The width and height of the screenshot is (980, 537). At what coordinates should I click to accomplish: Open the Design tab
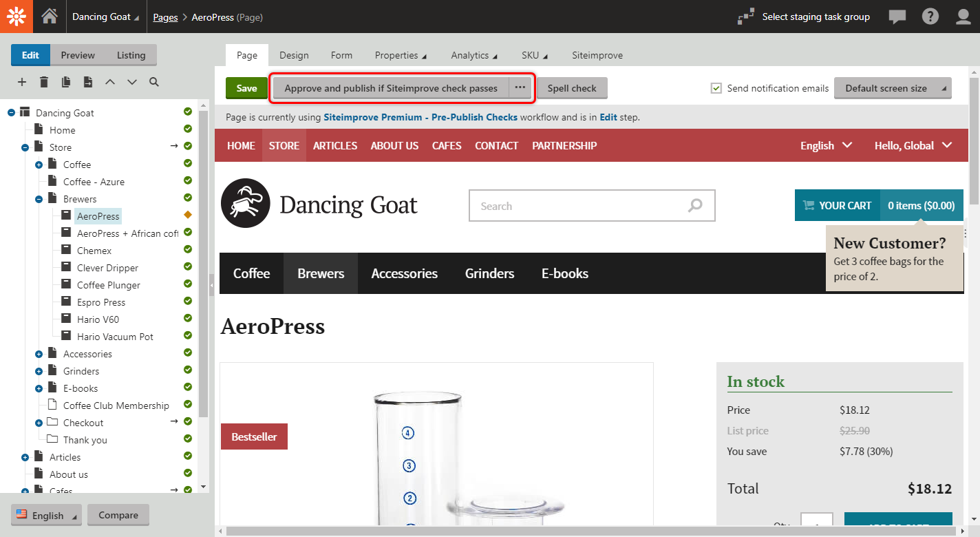coord(294,55)
